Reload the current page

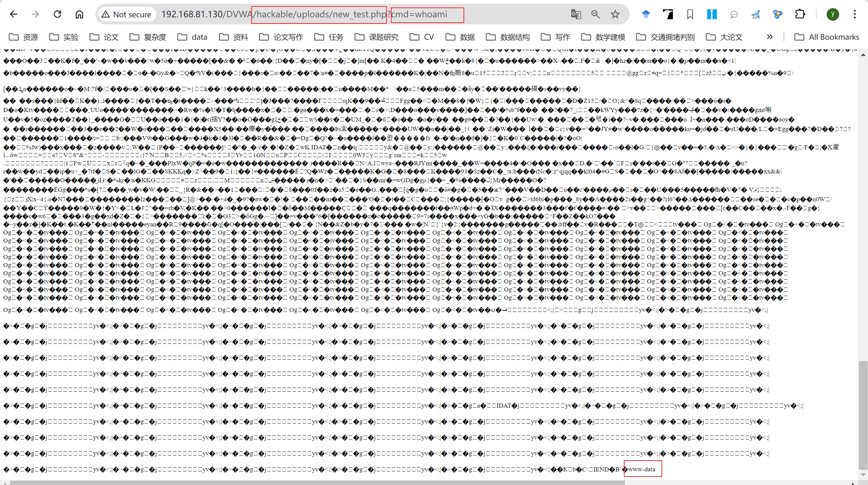coord(57,14)
